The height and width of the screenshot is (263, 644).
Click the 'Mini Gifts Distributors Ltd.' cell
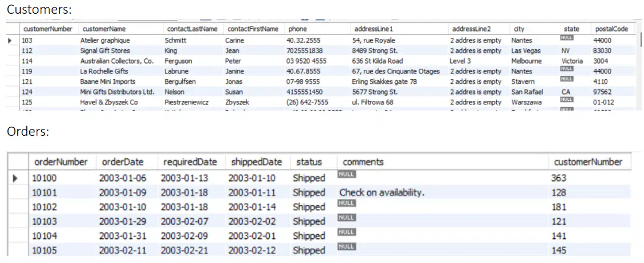[x=117, y=92]
